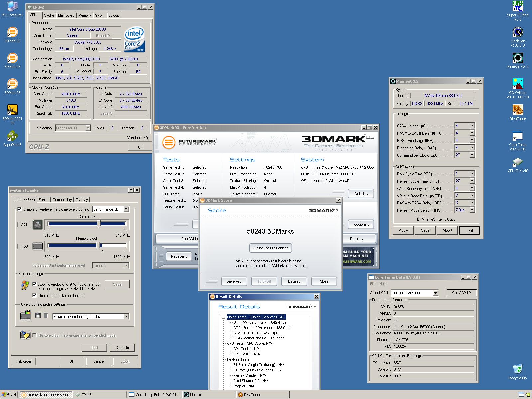Click the core clock 730 value field
This screenshot has height=399, width=532.
[x=24, y=225]
